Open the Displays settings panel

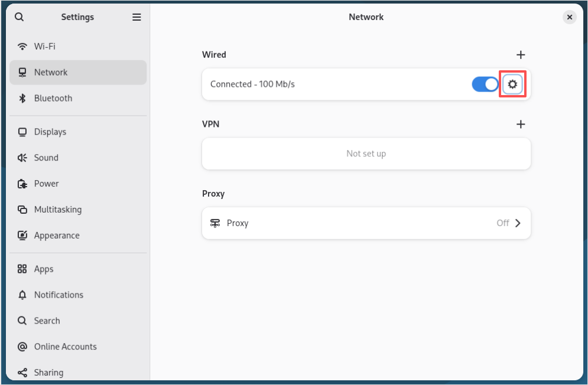[50, 132]
